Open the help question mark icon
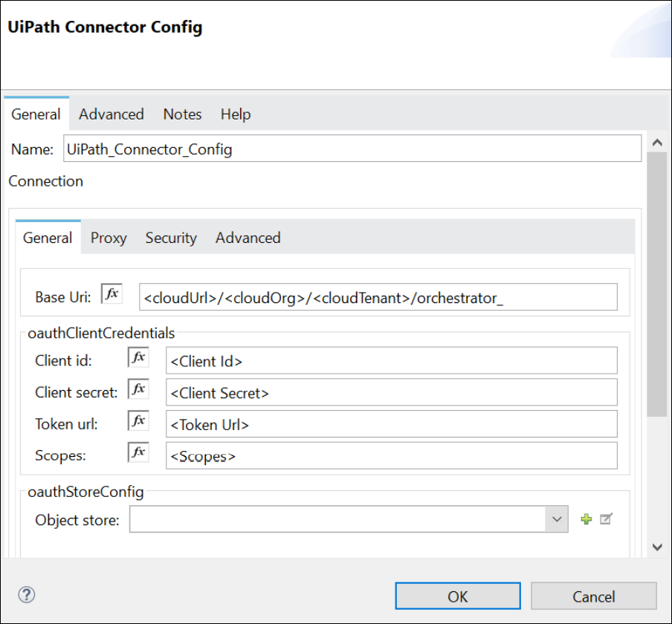Image resolution: width=672 pixels, height=624 pixels. point(27,594)
